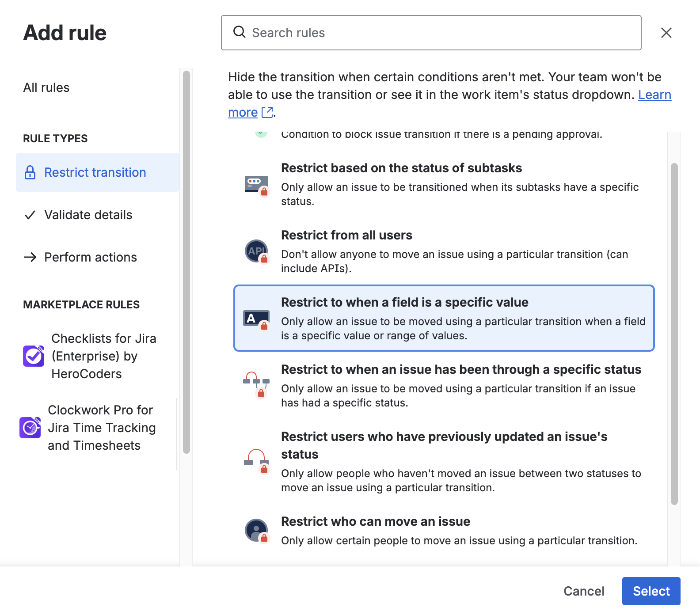700x615 pixels.
Task: Cancel the Add rule dialog
Action: tap(583, 591)
